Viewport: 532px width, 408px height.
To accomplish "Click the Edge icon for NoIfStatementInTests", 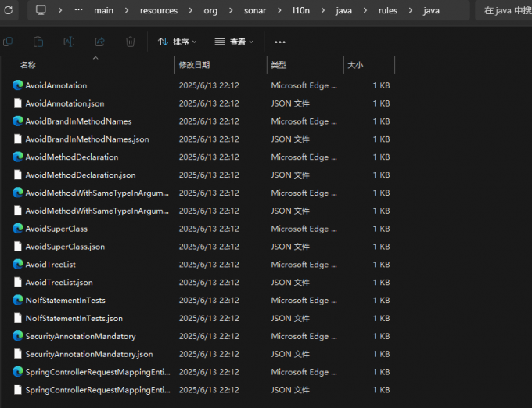I will (x=18, y=301).
